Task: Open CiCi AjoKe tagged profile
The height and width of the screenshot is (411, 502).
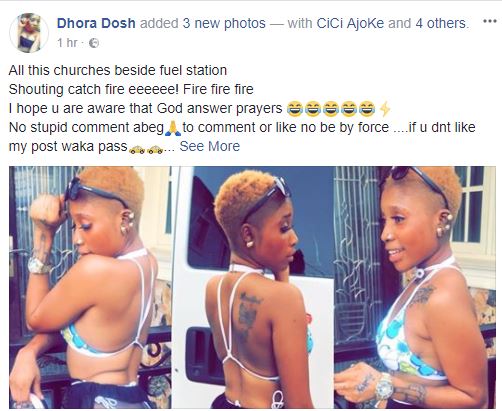Action: tap(350, 23)
